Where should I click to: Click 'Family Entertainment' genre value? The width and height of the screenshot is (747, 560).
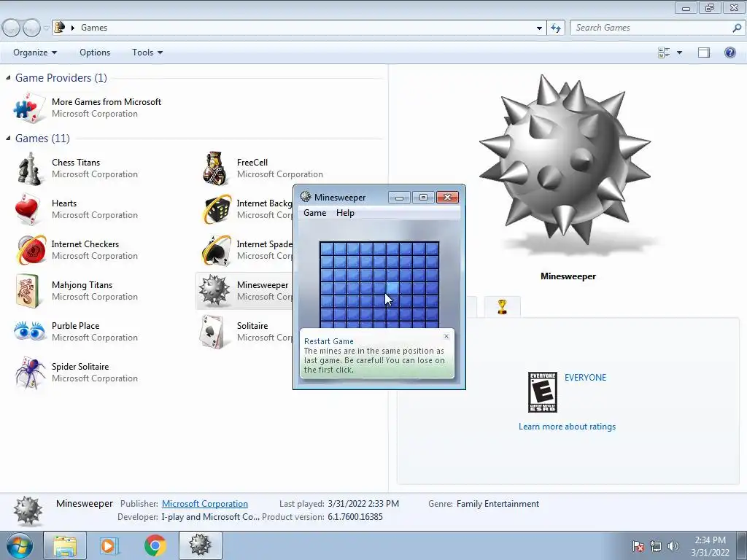coord(498,504)
